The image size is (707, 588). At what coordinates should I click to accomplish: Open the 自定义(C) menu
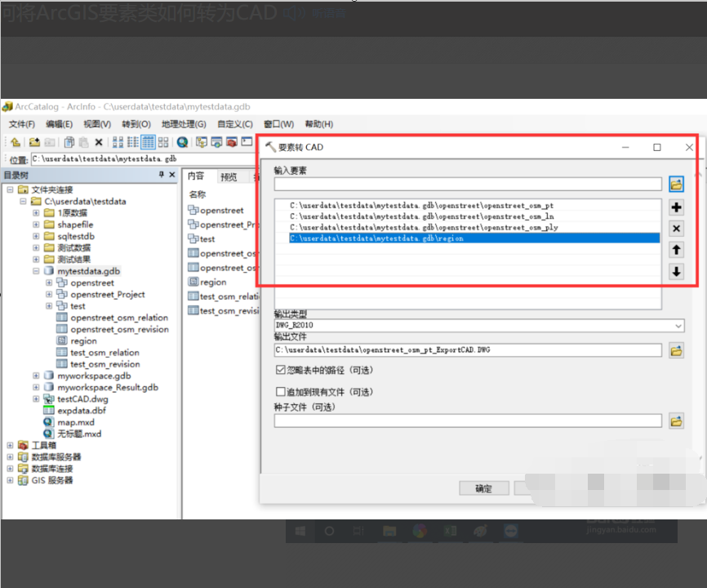235,124
